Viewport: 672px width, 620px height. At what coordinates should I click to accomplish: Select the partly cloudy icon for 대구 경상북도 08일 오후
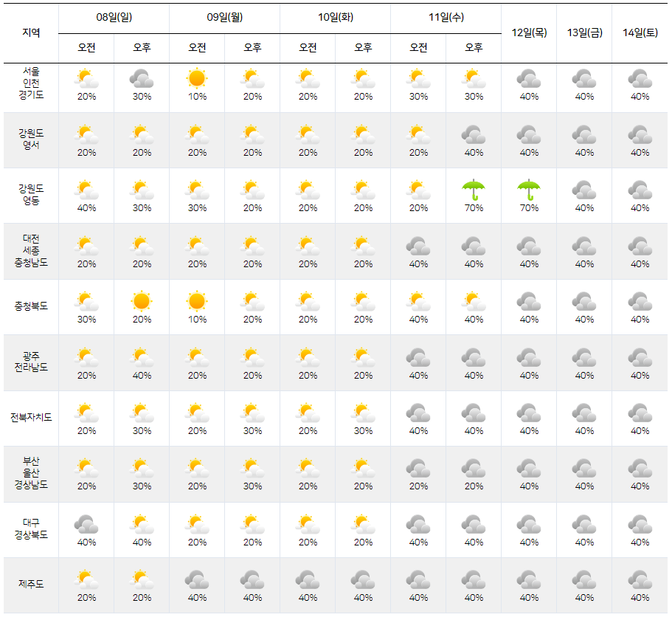[x=142, y=524]
